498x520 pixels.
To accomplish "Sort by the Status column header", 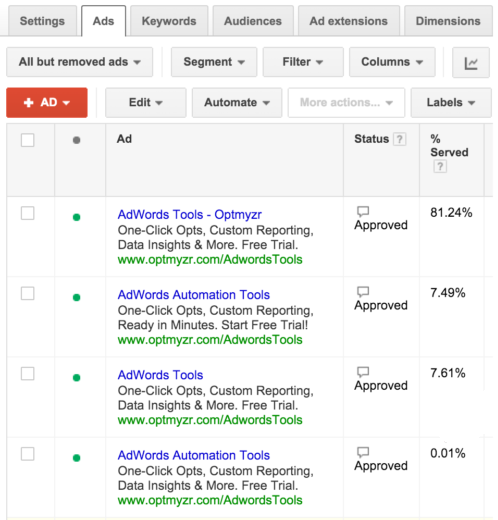I will [371, 139].
